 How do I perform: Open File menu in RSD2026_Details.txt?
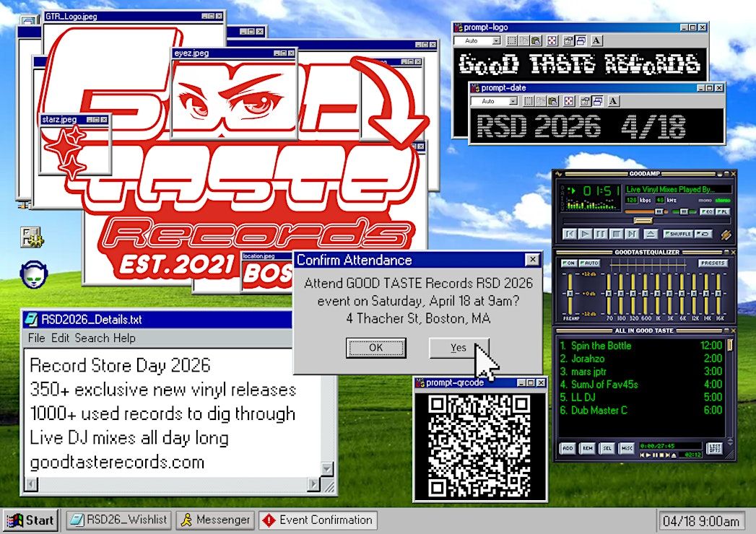[36, 338]
